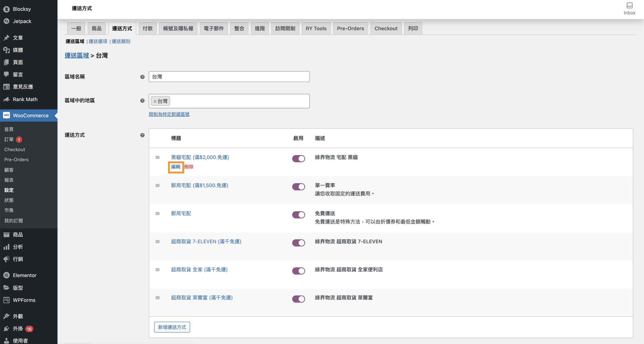Open Elementor from the sidebar icon
Screen dimensions: 644x344
tap(7, 275)
